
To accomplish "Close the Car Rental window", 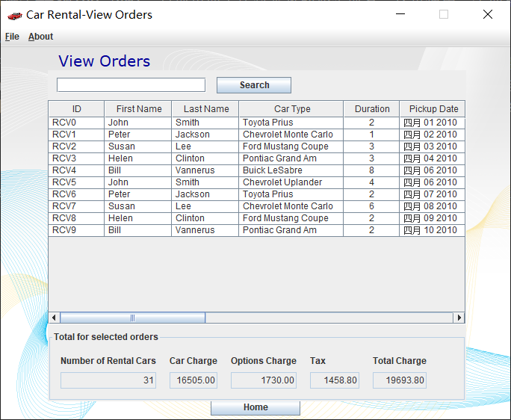I will click(488, 14).
